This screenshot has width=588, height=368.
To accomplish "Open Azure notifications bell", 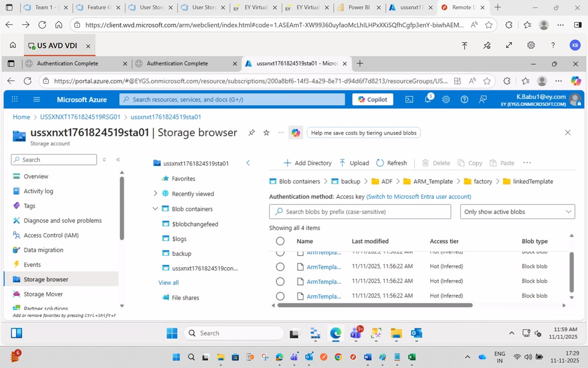I will point(428,99).
